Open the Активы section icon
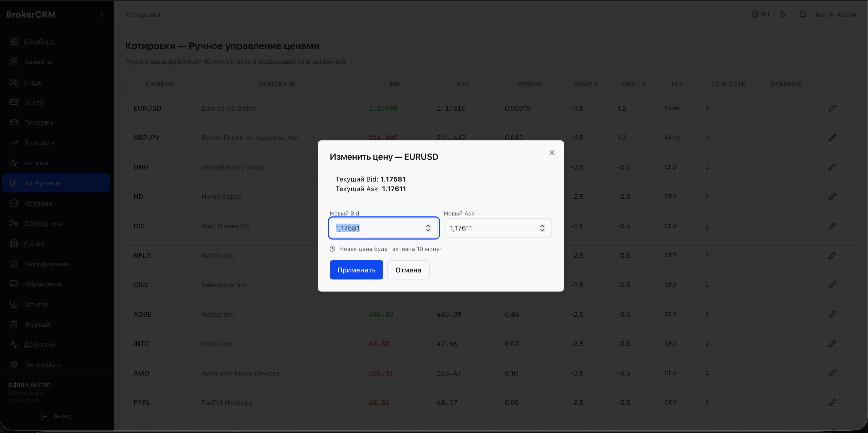 [x=14, y=163]
